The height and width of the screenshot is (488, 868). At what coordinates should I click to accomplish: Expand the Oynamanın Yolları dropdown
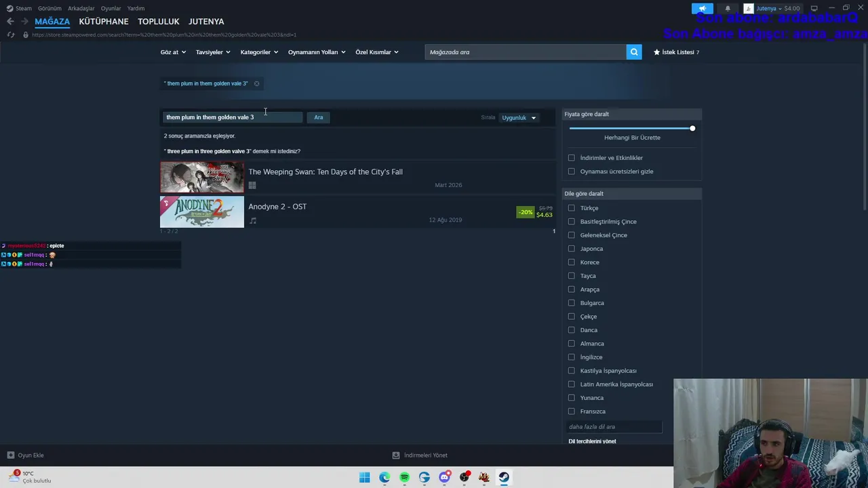point(317,52)
